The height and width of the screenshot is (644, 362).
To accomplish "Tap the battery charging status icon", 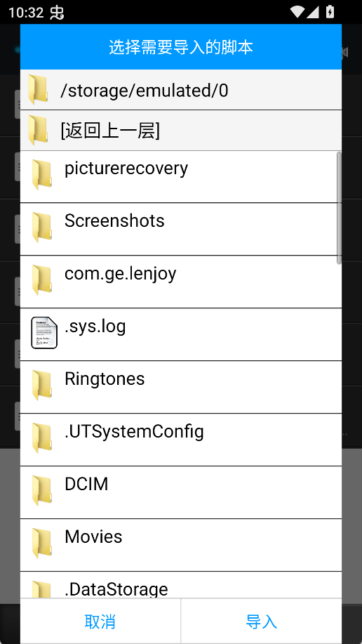I will click(x=330, y=12).
